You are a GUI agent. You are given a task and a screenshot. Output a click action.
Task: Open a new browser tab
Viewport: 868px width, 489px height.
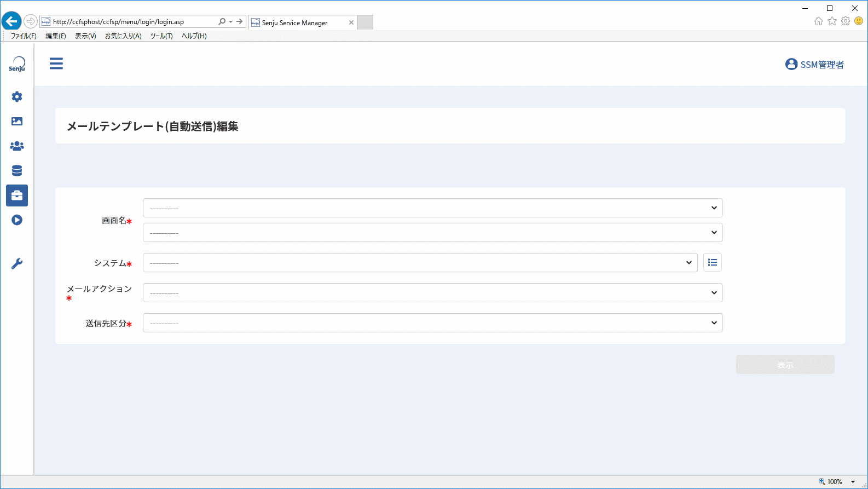pyautogui.click(x=365, y=22)
